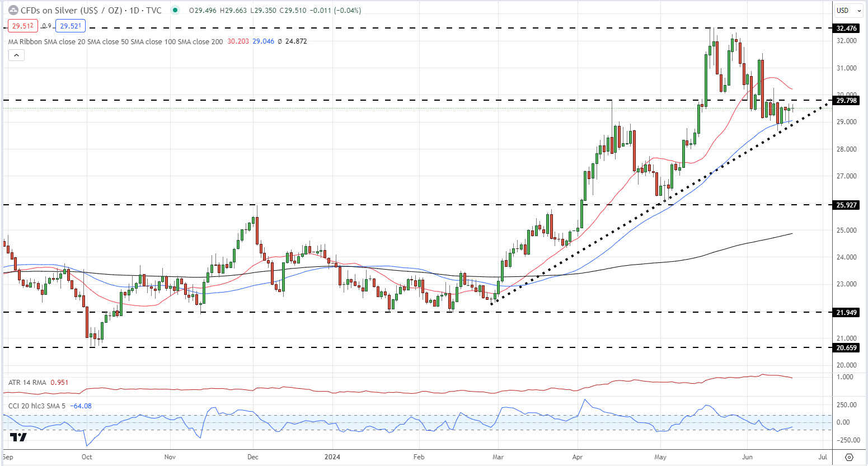Click the 250.00 CCI axis tick
The width and height of the screenshot is (868, 466).
(847, 405)
